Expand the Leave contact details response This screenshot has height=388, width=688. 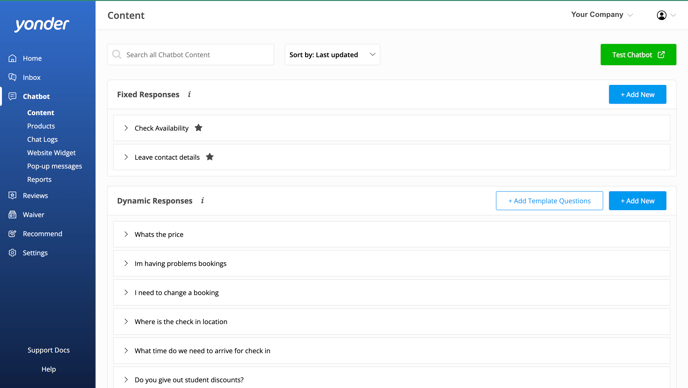pos(126,157)
